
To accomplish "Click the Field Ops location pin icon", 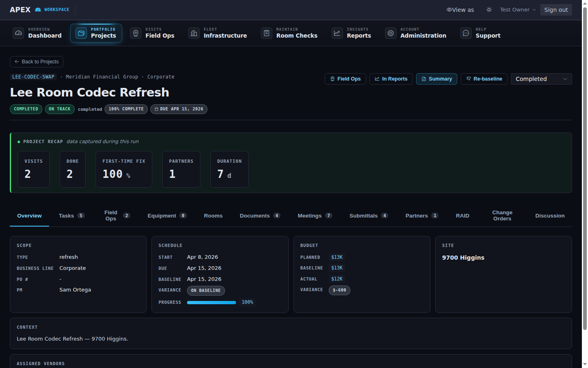I will tap(136, 33).
